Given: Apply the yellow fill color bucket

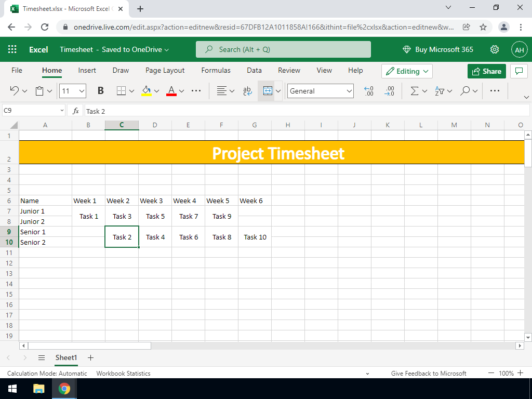Looking at the screenshot, I should click(x=147, y=90).
